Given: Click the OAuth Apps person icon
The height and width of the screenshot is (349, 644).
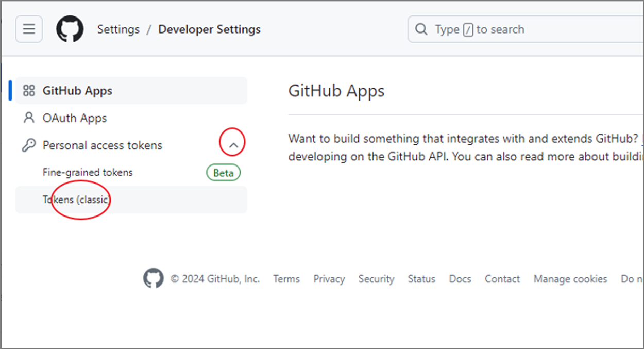Looking at the screenshot, I should (x=29, y=118).
